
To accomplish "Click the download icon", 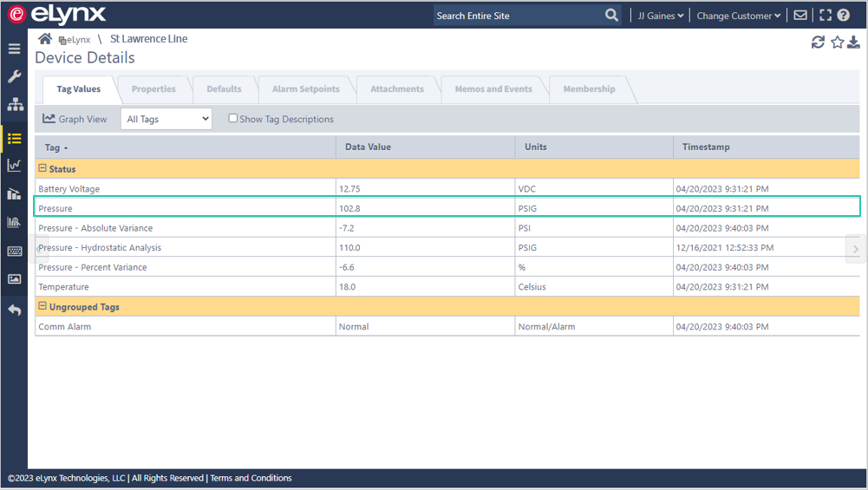I will point(853,42).
